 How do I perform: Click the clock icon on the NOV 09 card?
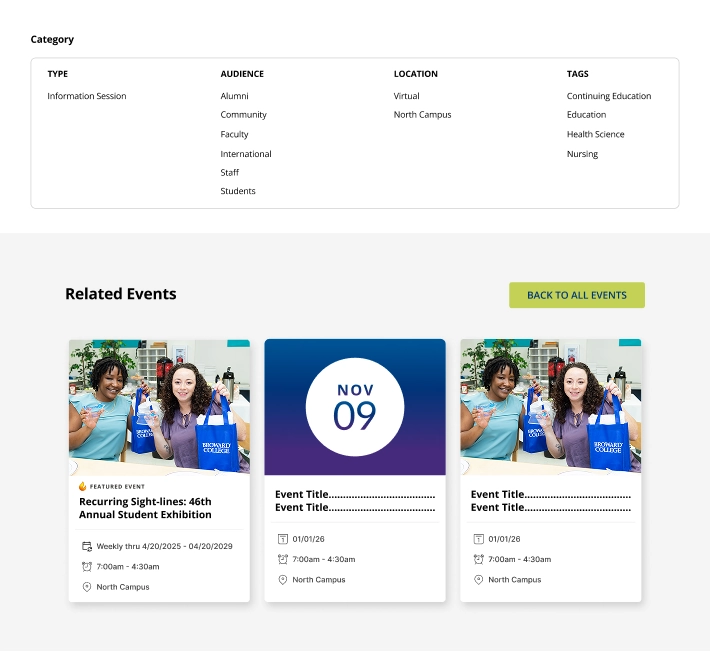(283, 559)
